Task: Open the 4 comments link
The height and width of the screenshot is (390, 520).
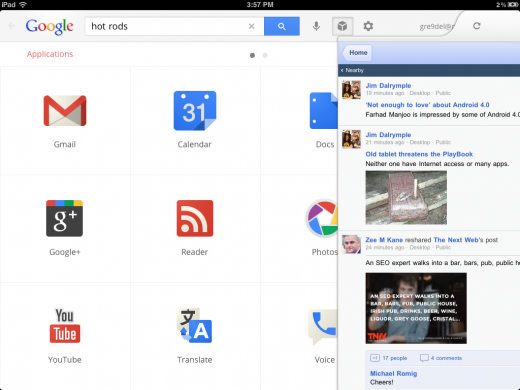Action: point(441,358)
